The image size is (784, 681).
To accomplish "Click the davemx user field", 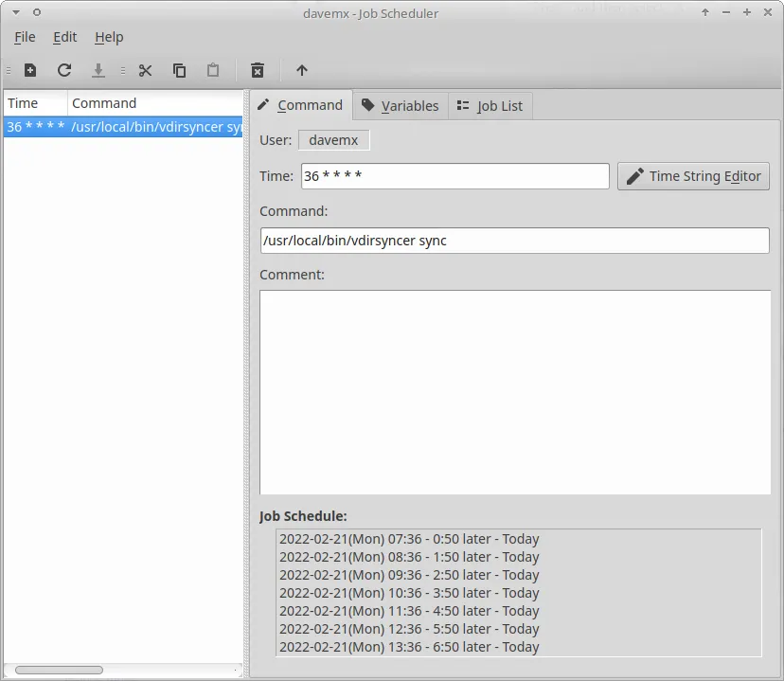I will click(x=334, y=140).
